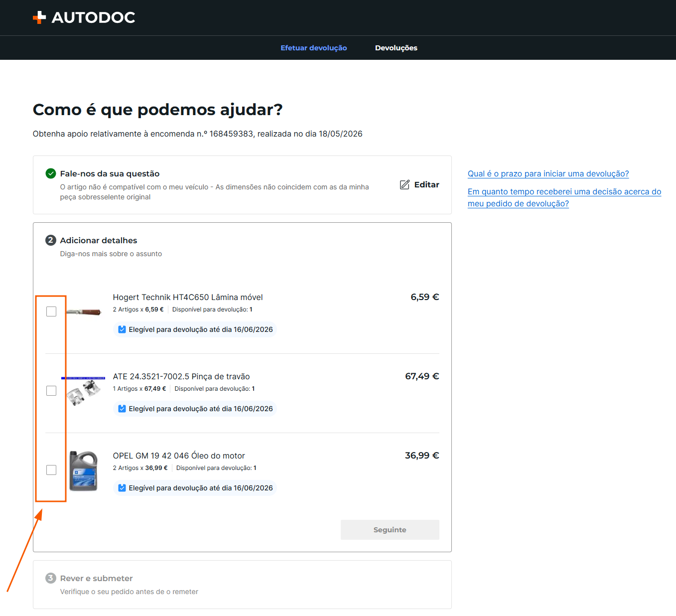
Task: Click the 67,49 € item price
Action: pos(422,376)
